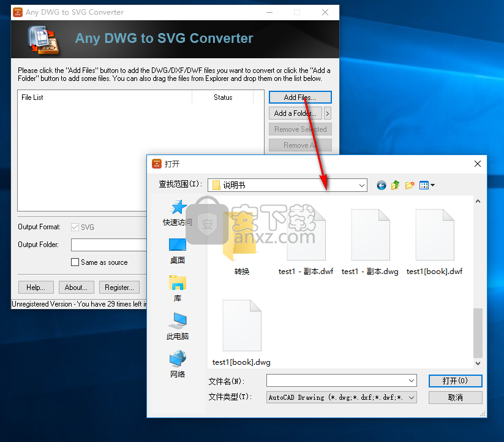Select file test1 - 副本.dwg
The width and height of the screenshot is (504, 442).
coord(370,242)
